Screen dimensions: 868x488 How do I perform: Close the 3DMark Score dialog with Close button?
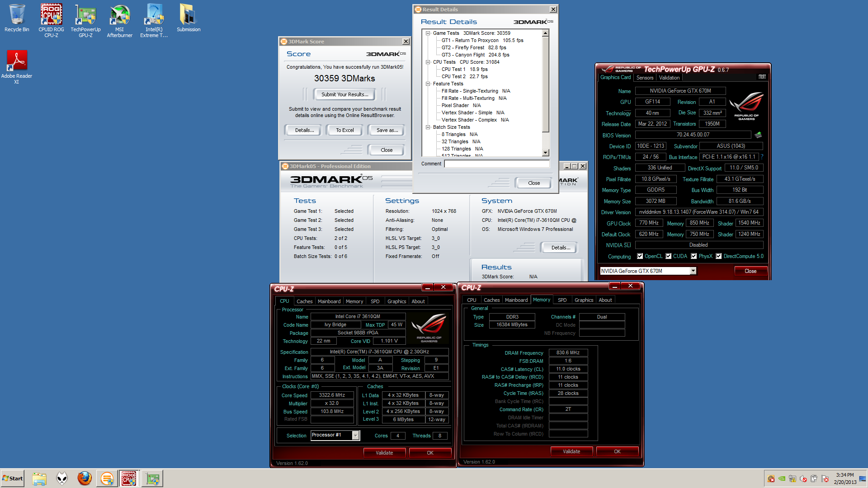click(387, 150)
